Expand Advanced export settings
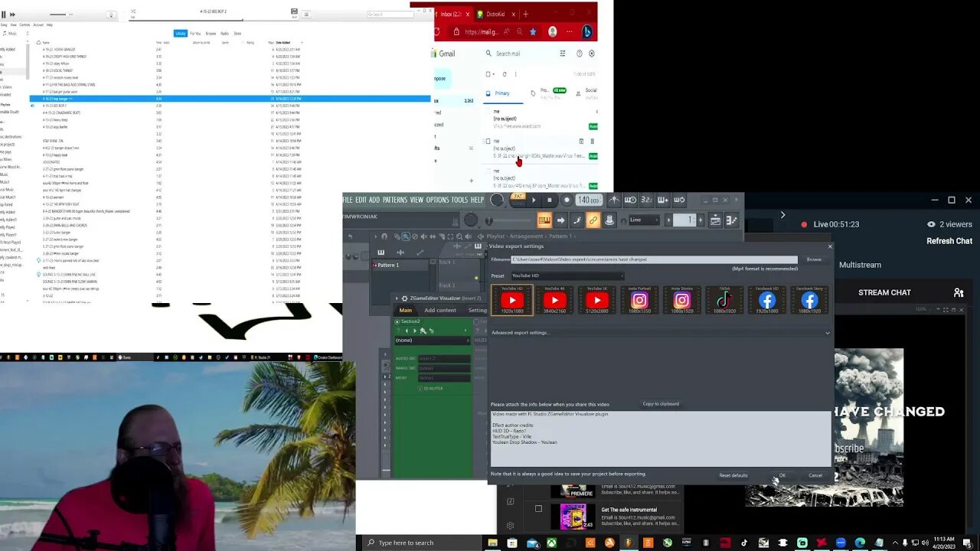This screenshot has width=980, height=551. tap(660, 333)
